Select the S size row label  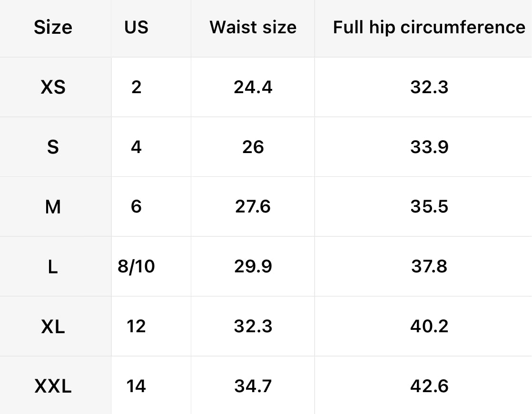(53, 147)
